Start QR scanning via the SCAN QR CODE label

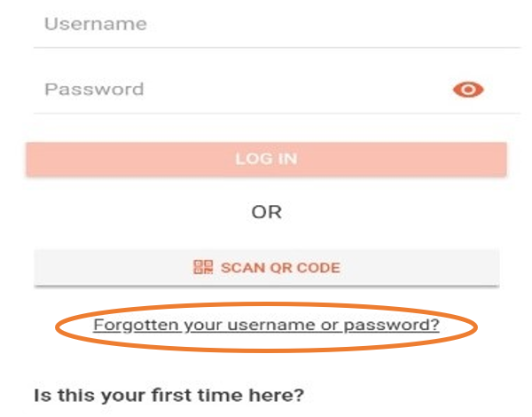click(280, 267)
